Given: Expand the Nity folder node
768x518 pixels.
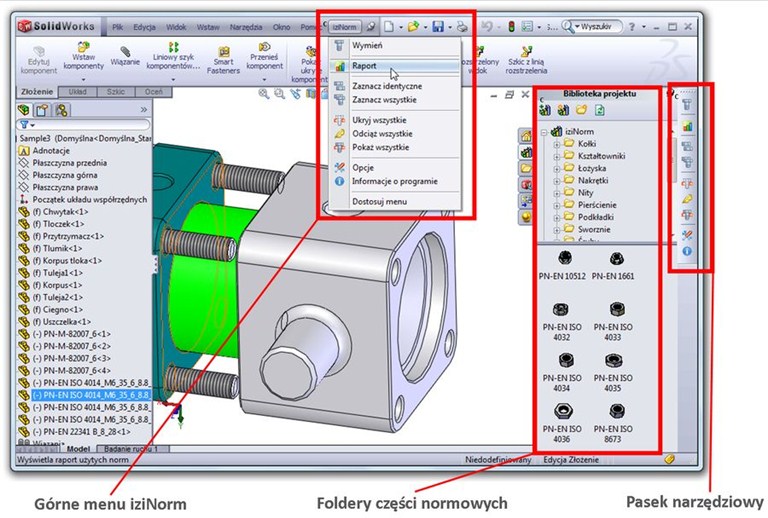Looking at the screenshot, I should click(556, 193).
